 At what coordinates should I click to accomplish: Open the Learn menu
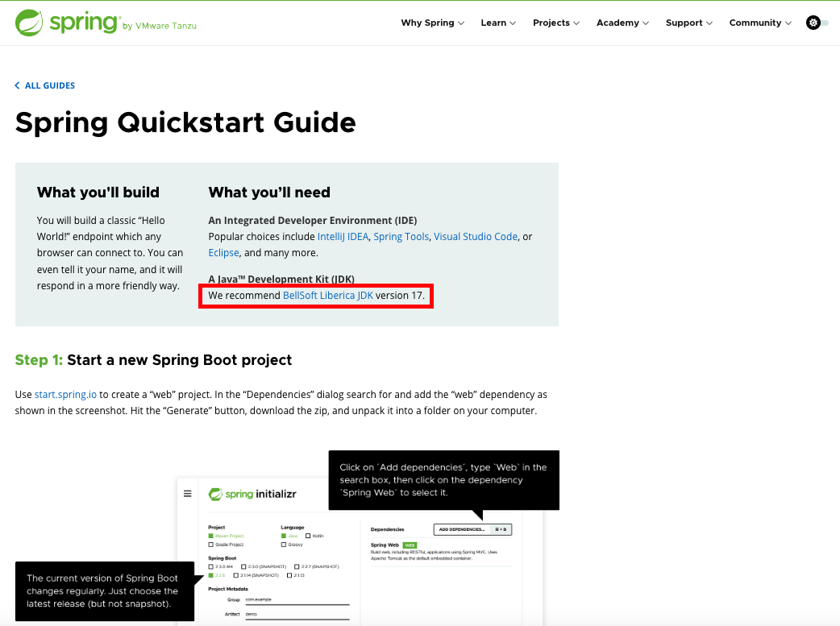(x=498, y=23)
